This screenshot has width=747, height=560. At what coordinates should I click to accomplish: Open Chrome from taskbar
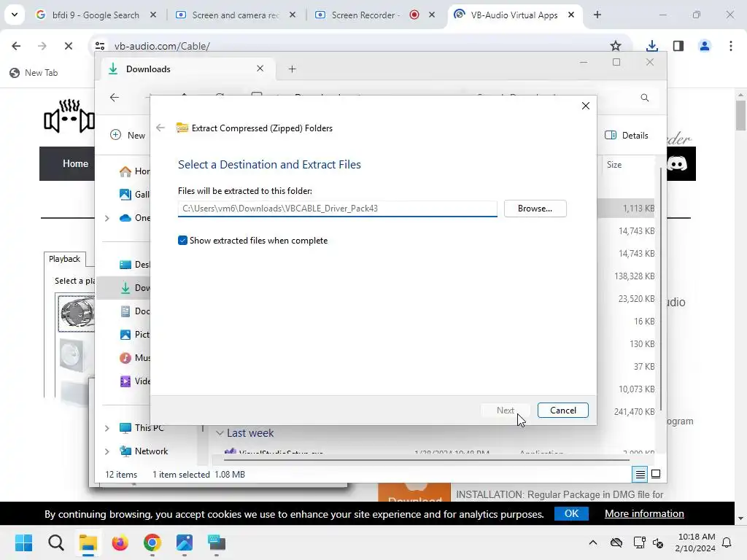click(152, 542)
